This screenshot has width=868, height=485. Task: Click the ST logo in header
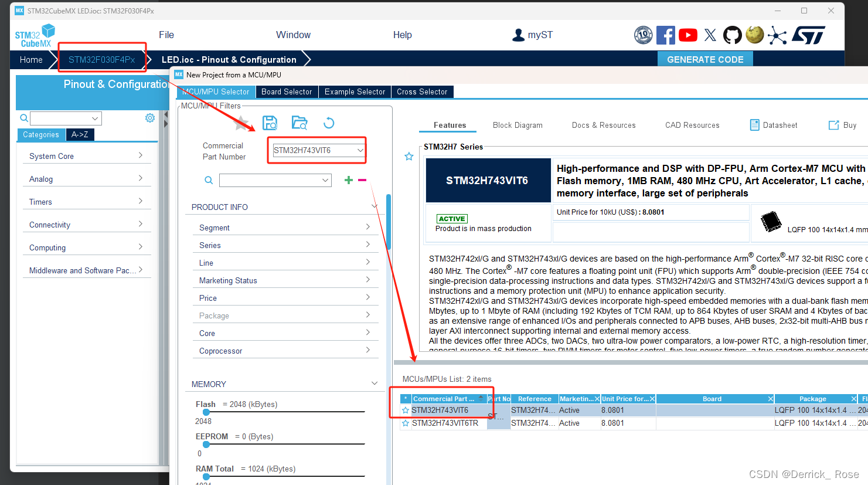(809, 35)
